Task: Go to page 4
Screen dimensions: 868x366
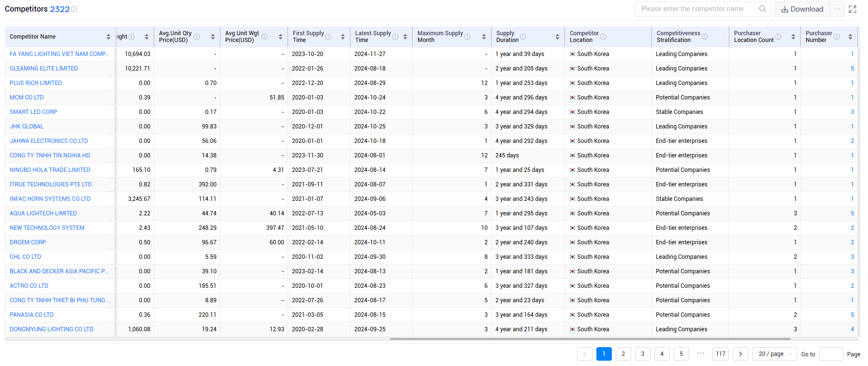Action: (x=662, y=354)
